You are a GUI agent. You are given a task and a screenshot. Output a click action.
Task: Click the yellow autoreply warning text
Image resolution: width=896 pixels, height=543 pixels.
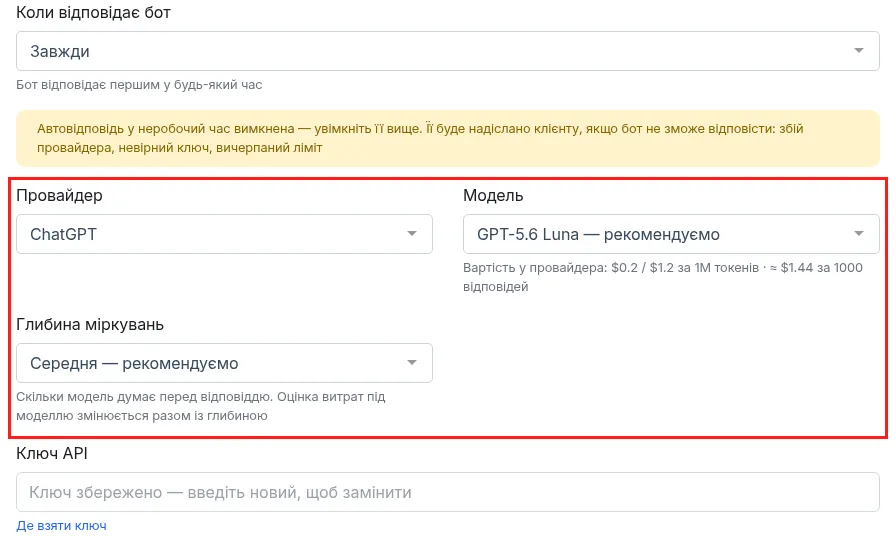(420, 138)
